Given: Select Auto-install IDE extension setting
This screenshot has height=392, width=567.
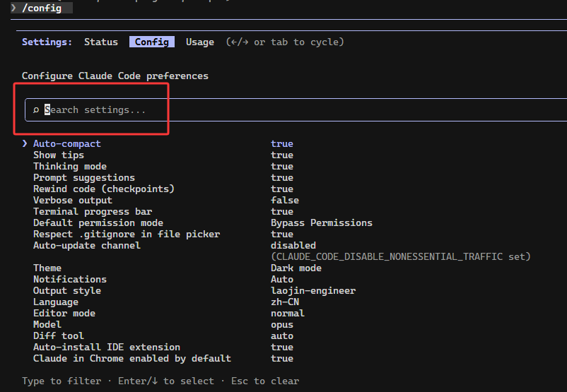Looking at the screenshot, I should pyautogui.click(x=107, y=347).
